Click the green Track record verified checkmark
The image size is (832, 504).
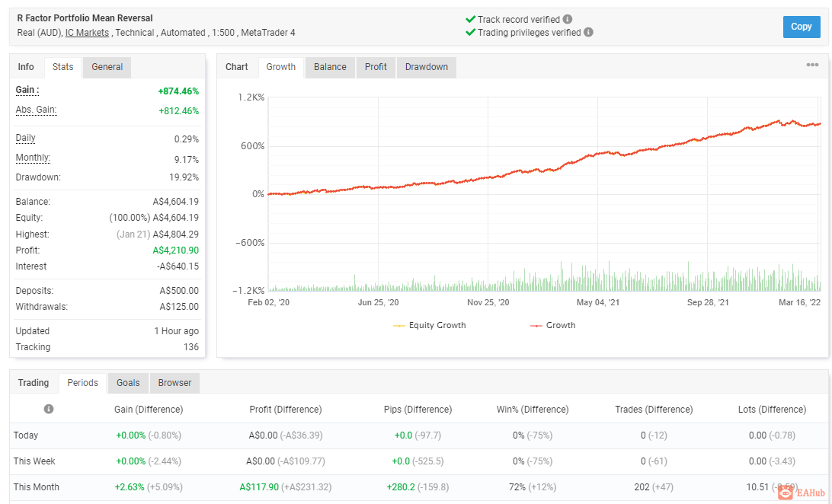(x=470, y=19)
